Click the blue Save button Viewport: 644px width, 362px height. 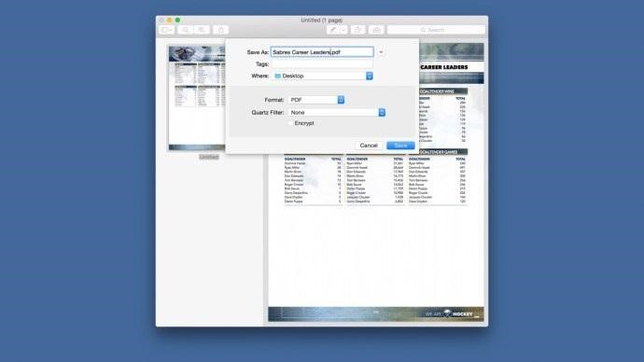coord(400,146)
